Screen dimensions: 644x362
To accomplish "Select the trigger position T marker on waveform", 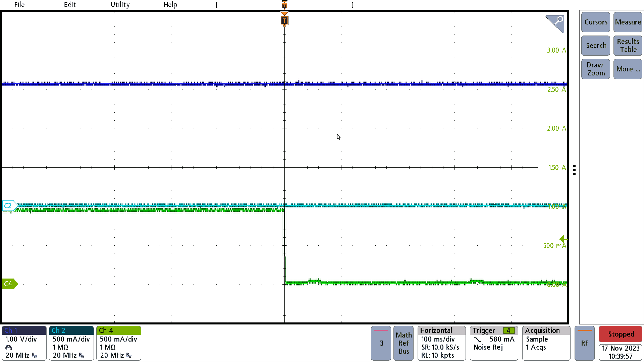I will pyautogui.click(x=284, y=21).
